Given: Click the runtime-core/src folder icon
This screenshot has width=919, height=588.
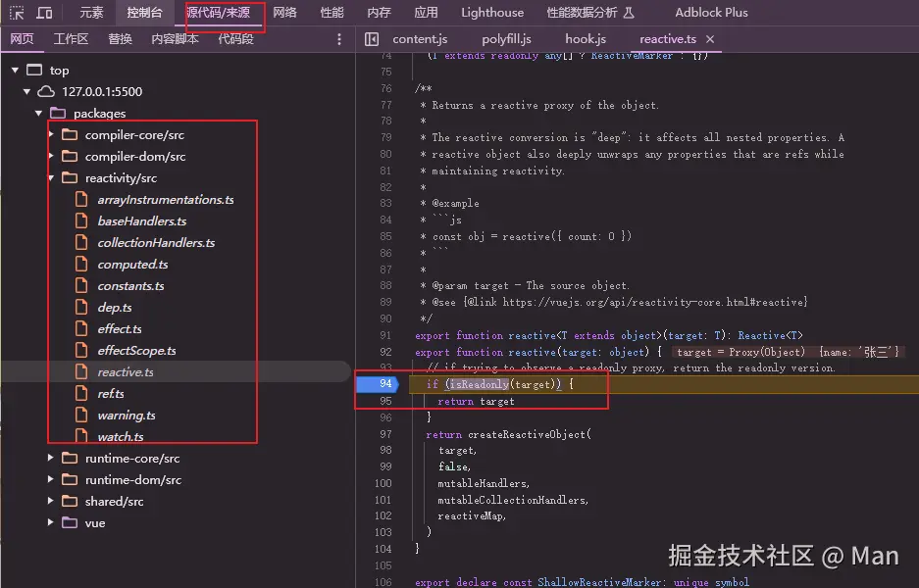Looking at the screenshot, I should click(x=70, y=458).
